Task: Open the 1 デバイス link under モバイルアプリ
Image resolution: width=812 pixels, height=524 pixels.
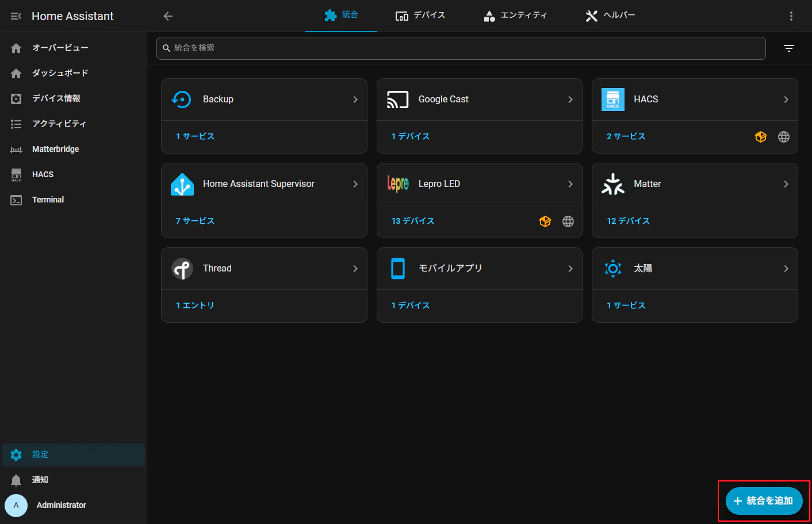Action: click(x=411, y=306)
